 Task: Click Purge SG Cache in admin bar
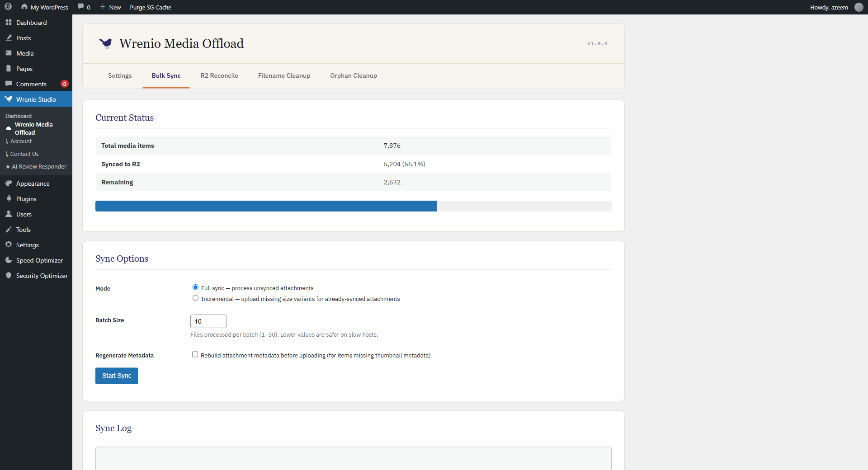click(x=151, y=7)
